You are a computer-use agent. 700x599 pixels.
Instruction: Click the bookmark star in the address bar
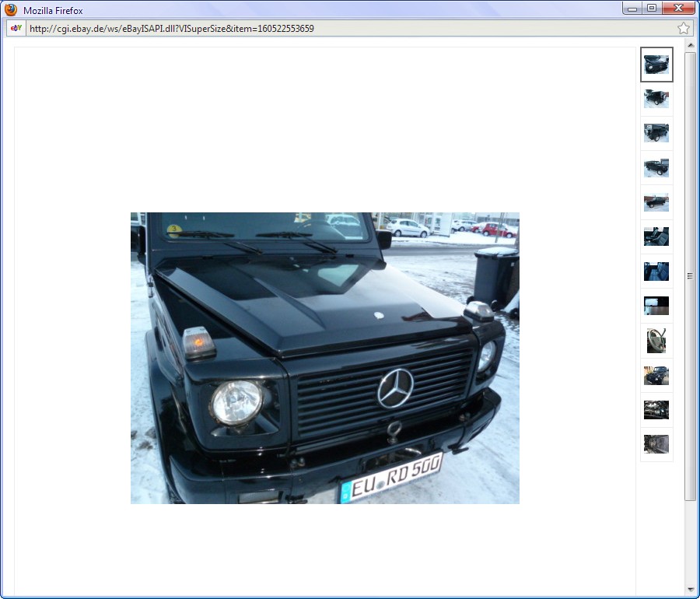[x=683, y=28]
